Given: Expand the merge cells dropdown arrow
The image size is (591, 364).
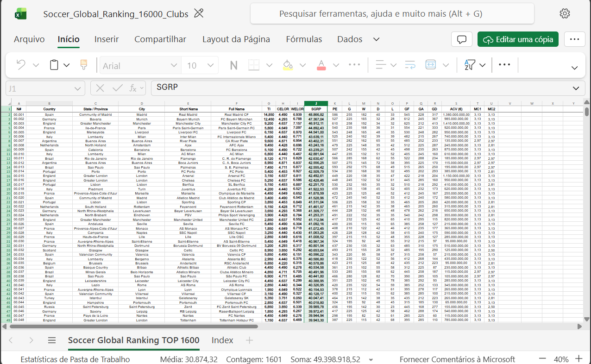Looking at the screenshot, I should 446,65.
